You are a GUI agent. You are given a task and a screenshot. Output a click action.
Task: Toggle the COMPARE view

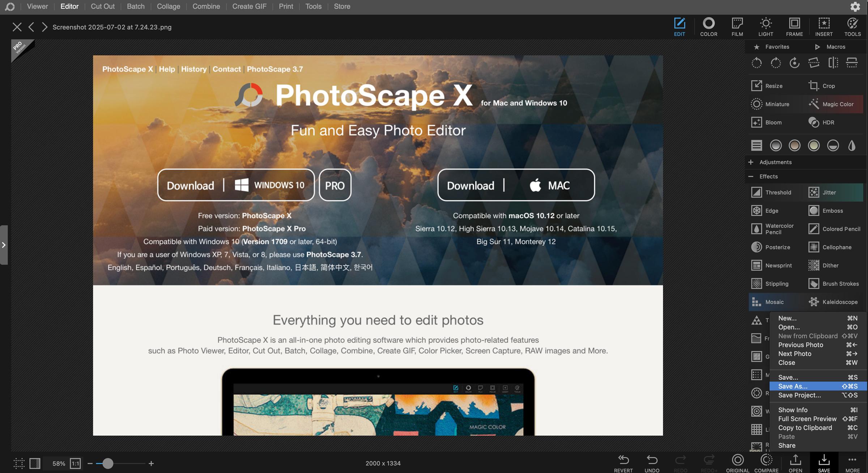pyautogui.click(x=766, y=463)
